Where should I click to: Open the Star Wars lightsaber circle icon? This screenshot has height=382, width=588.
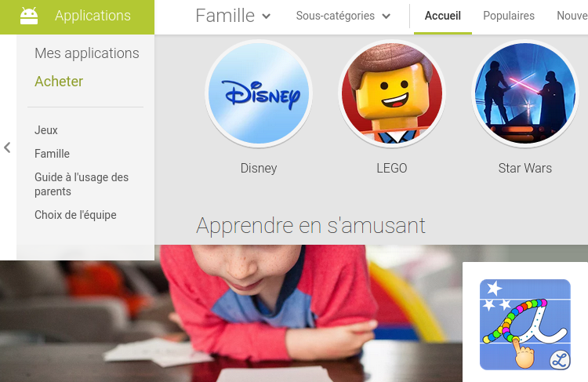click(x=525, y=93)
